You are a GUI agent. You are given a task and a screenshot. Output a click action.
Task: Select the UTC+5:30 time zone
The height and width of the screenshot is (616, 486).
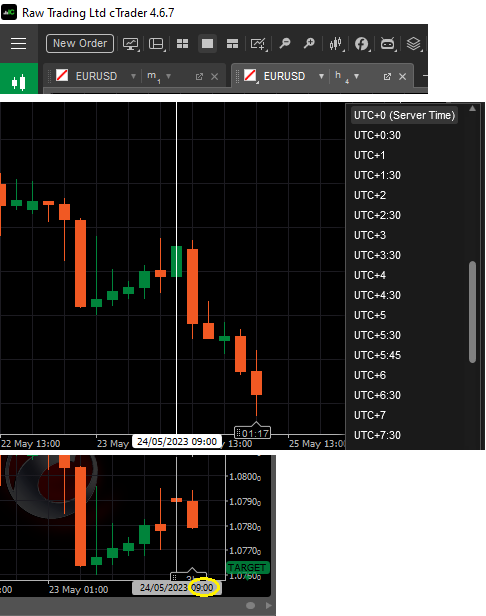click(x=377, y=335)
